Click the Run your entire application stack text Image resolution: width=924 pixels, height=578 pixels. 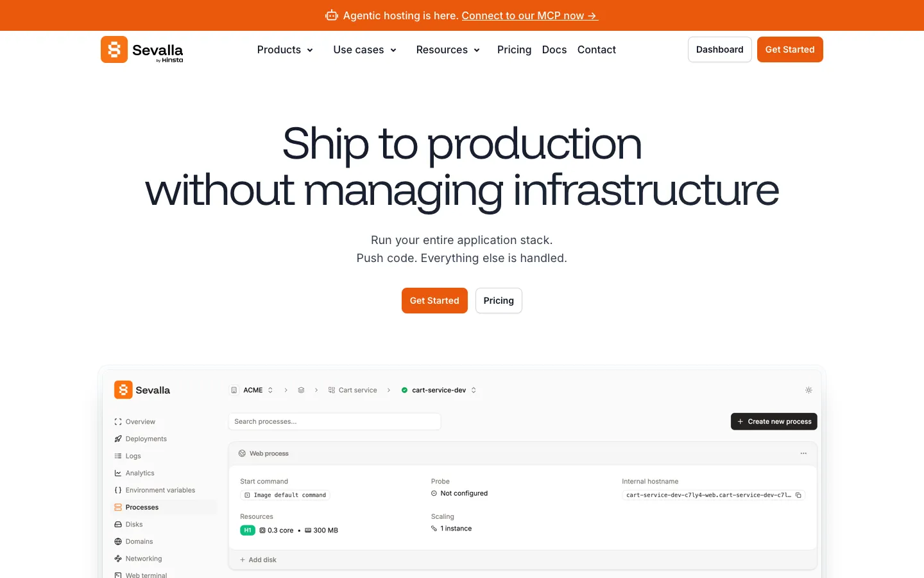(462, 240)
